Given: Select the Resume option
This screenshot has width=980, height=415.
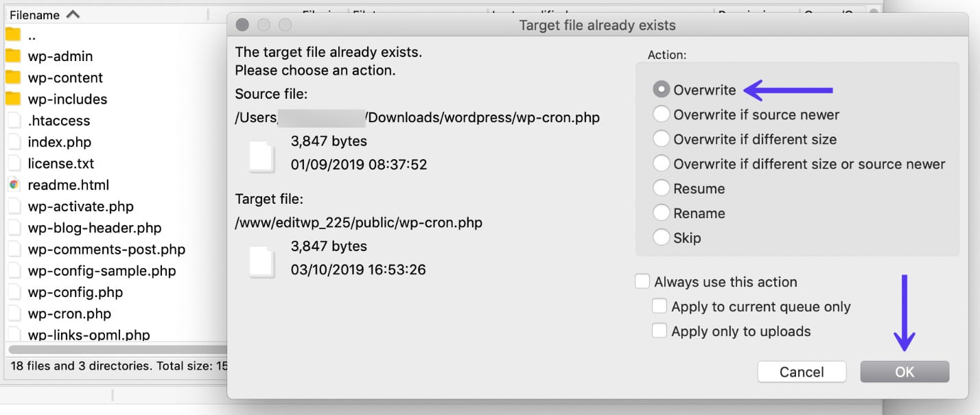Looking at the screenshot, I should 661,188.
